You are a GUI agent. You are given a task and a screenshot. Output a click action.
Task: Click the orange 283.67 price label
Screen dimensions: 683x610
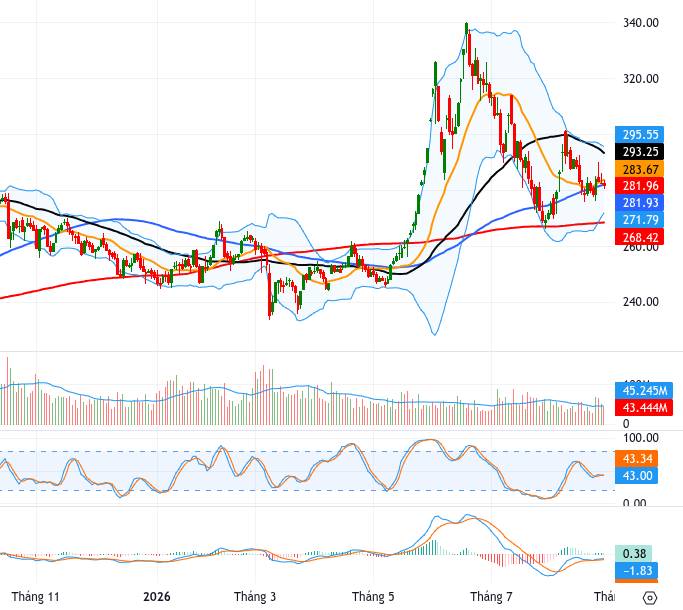point(639,169)
